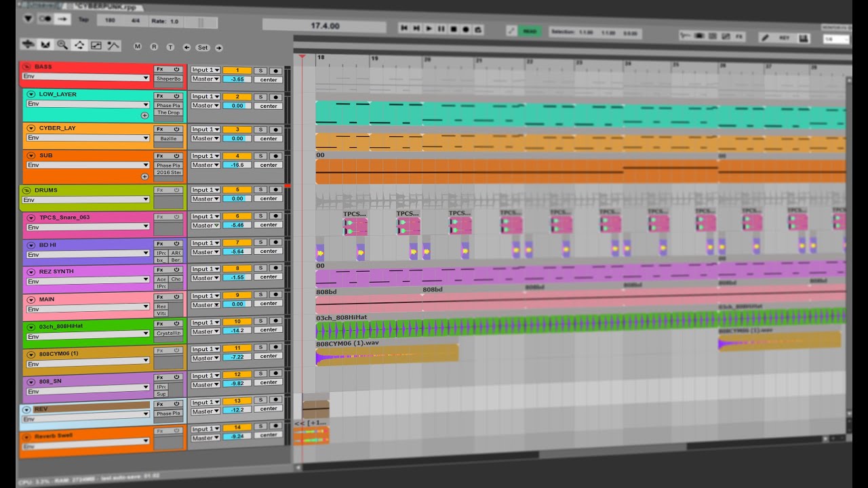The image size is (868, 488).
Task: Click the Set button between marker arrows
Action: point(202,47)
